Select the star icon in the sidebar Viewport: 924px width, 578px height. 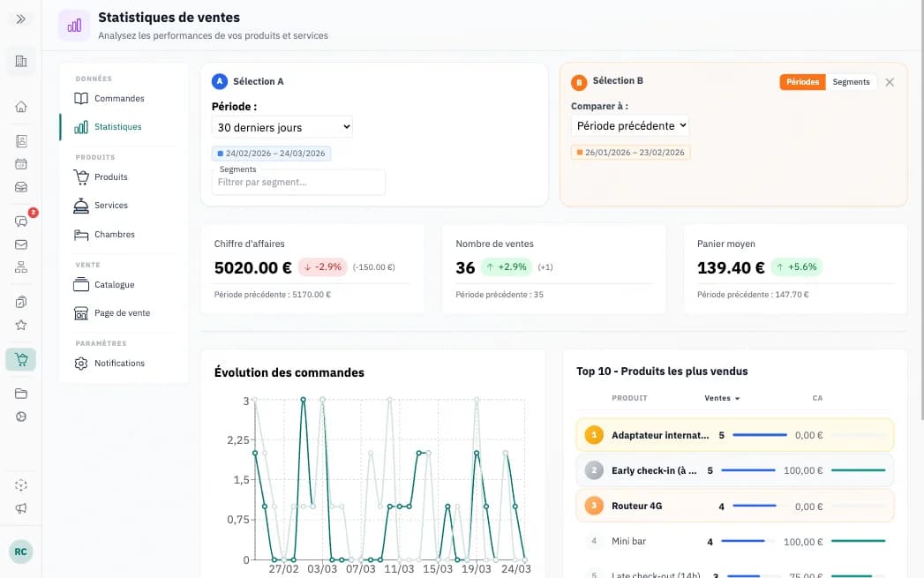[20, 325]
